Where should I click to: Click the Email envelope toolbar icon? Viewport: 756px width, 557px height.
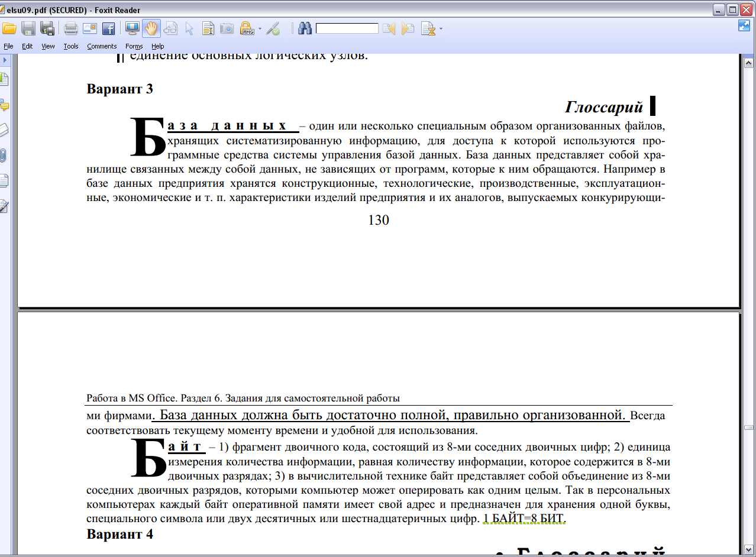(89, 28)
